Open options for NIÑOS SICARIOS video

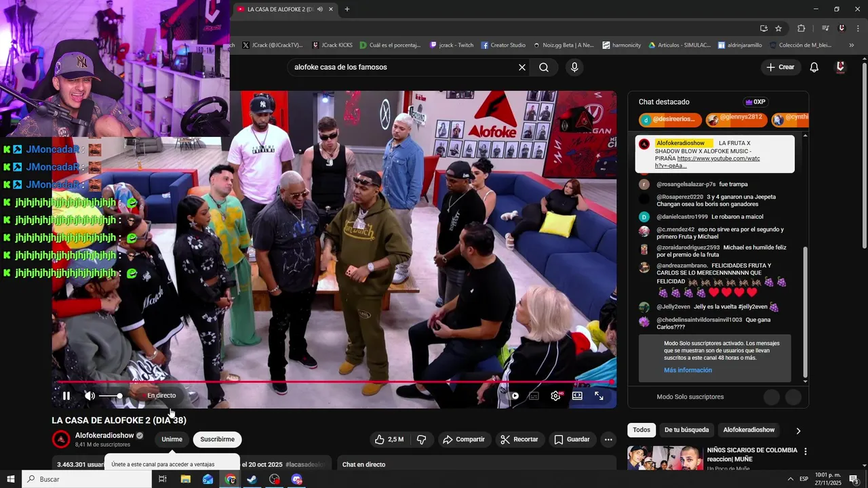(x=806, y=451)
